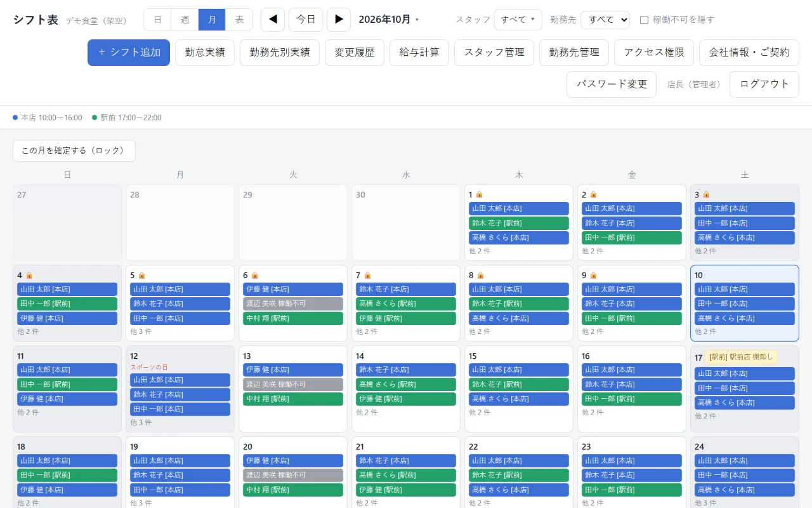
Task: Click the ＋ シフト追加 button
Action: click(x=129, y=53)
